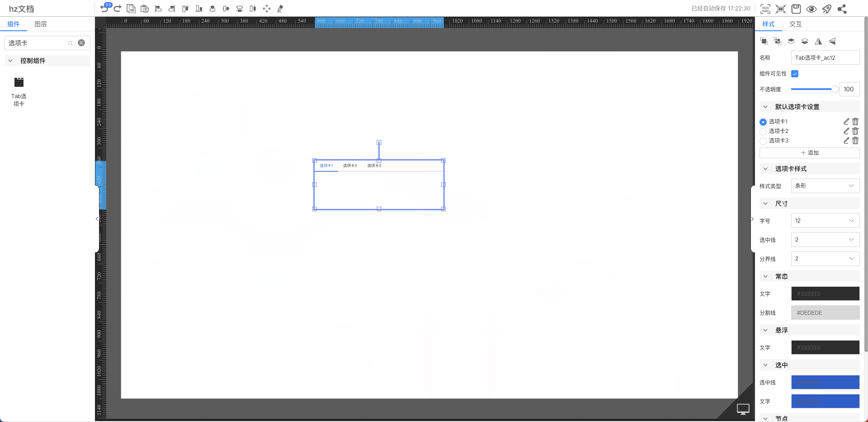Fit canvas to screen icon
The width and height of the screenshot is (868, 422).
click(x=781, y=9)
